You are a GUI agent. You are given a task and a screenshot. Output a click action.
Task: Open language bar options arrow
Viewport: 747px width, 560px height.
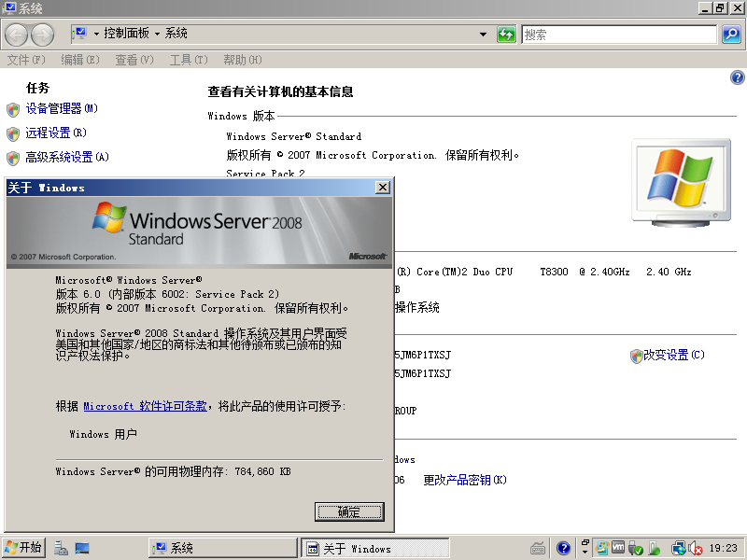585,553
